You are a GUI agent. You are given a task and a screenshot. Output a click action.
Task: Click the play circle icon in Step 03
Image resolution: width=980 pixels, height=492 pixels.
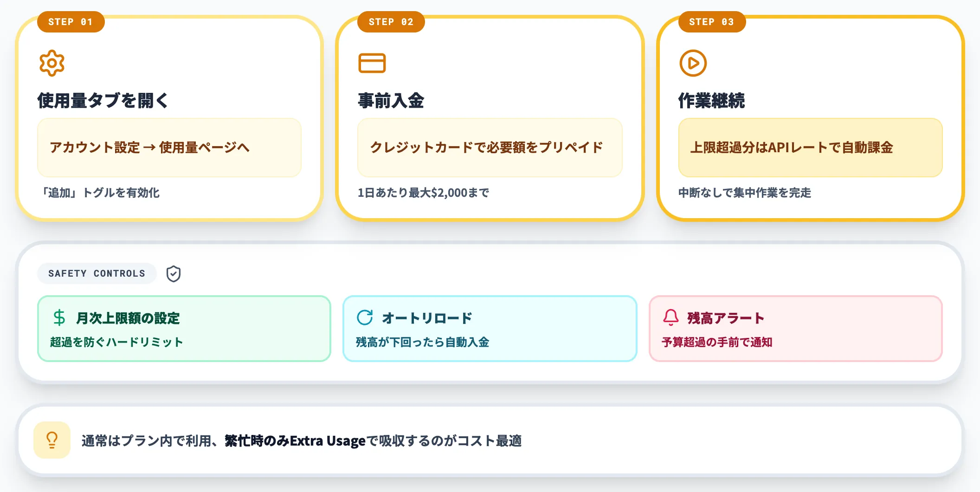693,63
